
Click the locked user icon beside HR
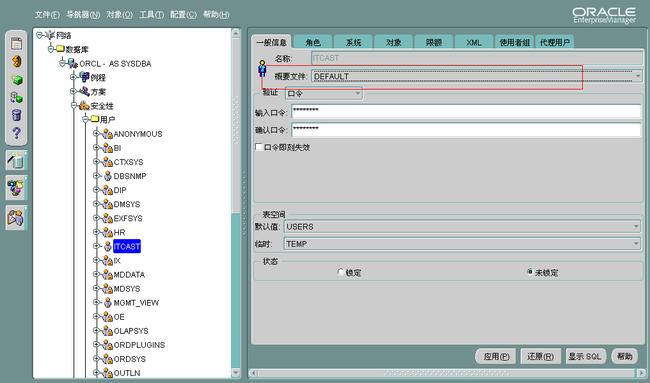(108, 232)
